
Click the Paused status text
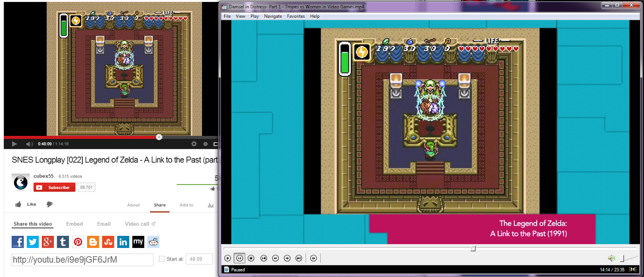click(x=238, y=270)
